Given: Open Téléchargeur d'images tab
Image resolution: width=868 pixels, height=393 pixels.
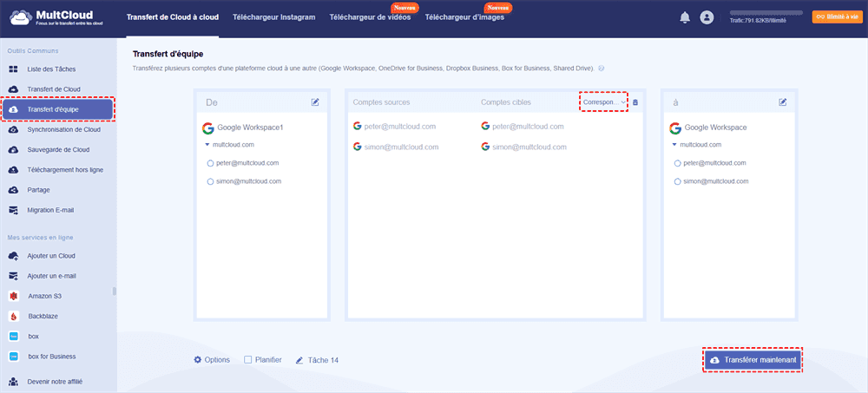Looking at the screenshot, I should [464, 17].
